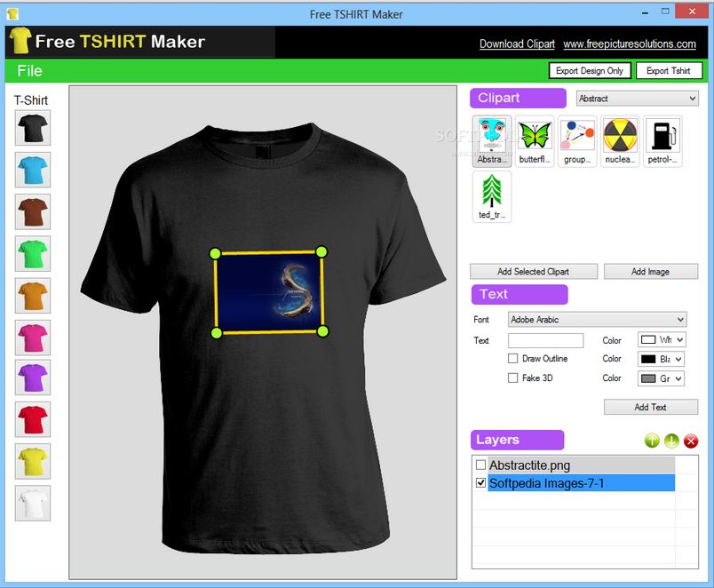The width and height of the screenshot is (714, 588).
Task: Choose the ted_tr... tree clipart
Action: point(492,197)
